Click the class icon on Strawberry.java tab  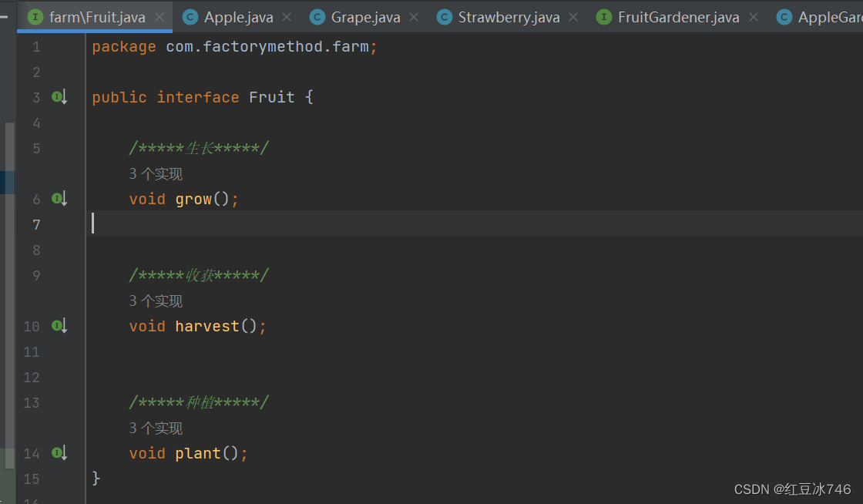click(x=444, y=17)
